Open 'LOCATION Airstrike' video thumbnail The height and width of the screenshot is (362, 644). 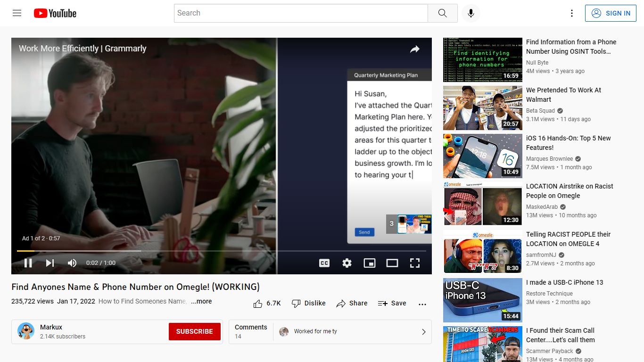(x=483, y=204)
